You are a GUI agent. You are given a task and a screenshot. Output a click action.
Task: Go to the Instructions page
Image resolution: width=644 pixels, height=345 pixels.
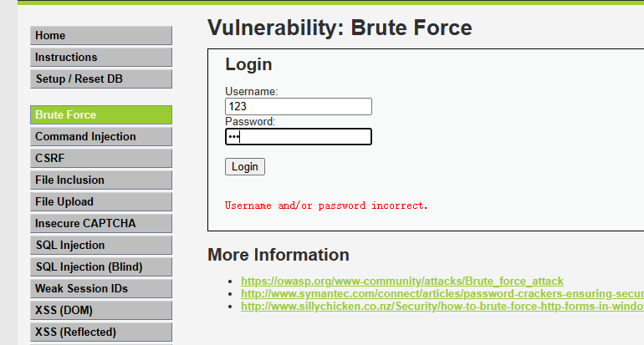coord(100,58)
